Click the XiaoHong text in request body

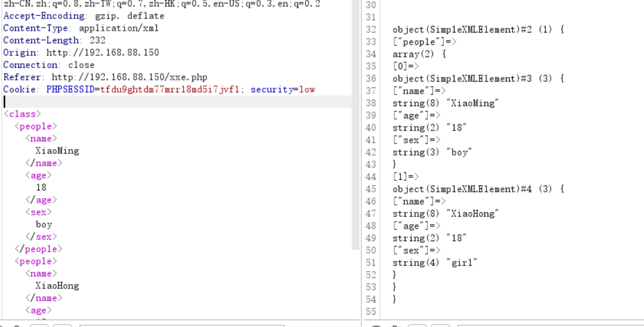[x=57, y=286]
